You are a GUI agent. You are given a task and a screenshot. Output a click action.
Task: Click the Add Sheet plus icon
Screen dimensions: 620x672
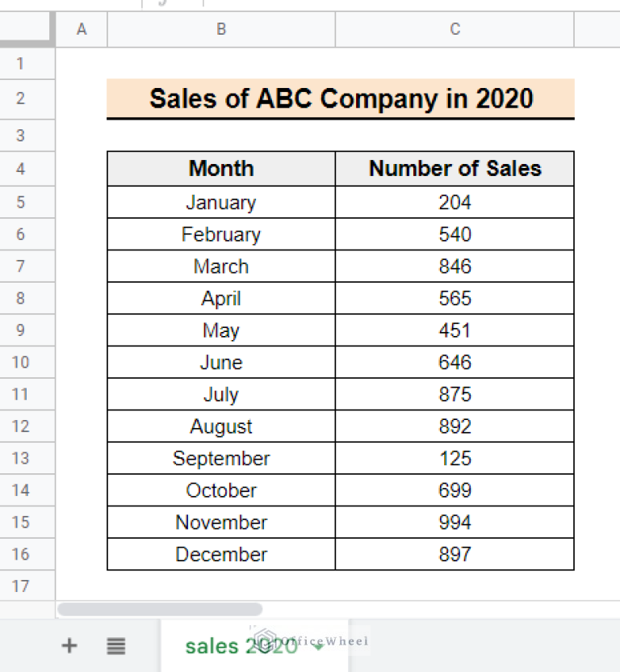[x=69, y=645]
